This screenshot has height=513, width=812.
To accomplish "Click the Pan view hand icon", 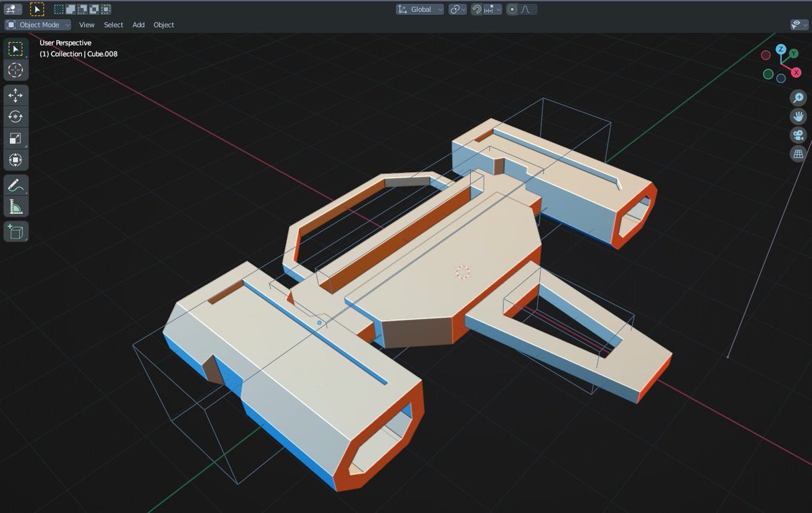I will pyautogui.click(x=798, y=116).
